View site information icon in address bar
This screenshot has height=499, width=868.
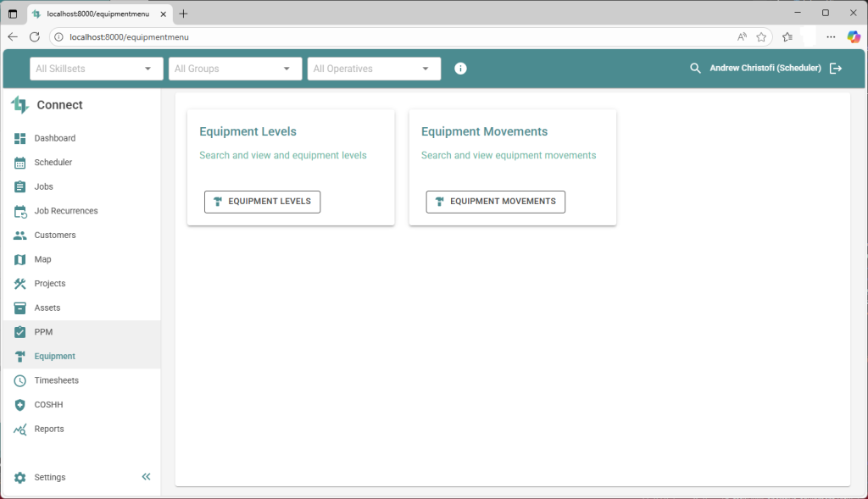58,37
